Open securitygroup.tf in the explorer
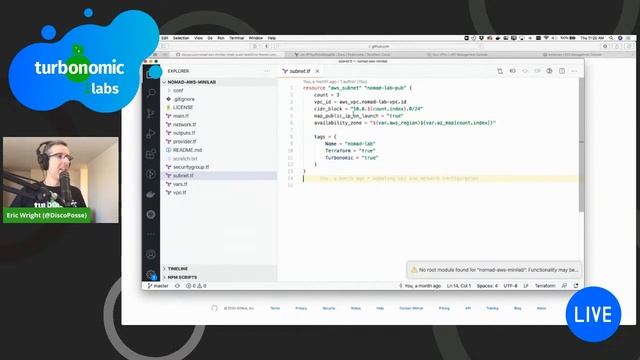The height and width of the screenshot is (360, 640). click(x=218, y=167)
